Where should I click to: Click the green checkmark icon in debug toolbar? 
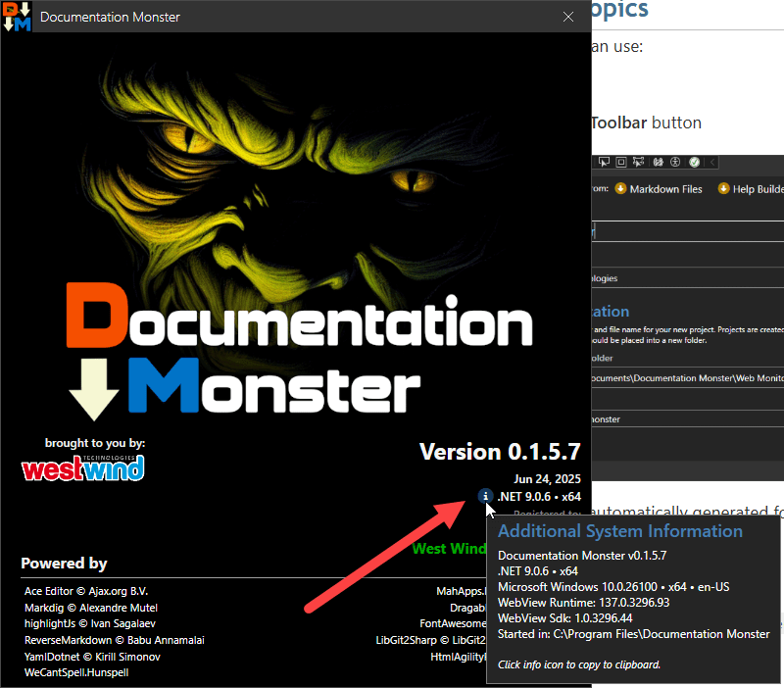pos(694,162)
